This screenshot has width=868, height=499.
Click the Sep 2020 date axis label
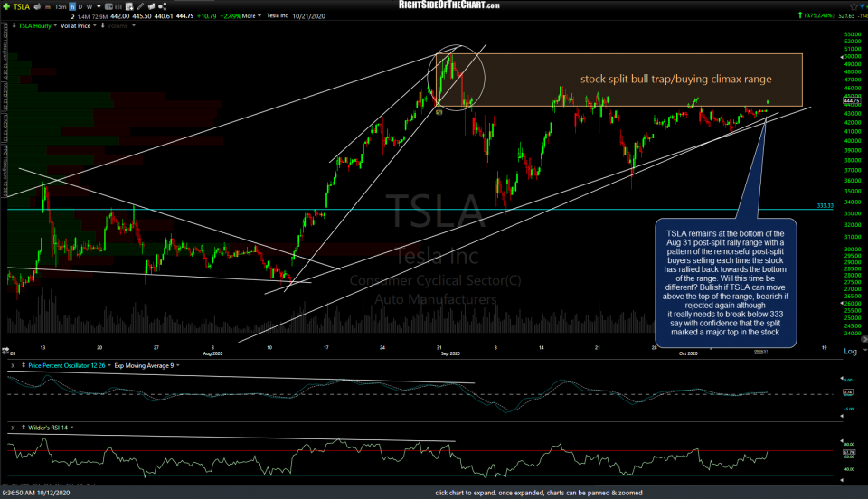[450, 353]
